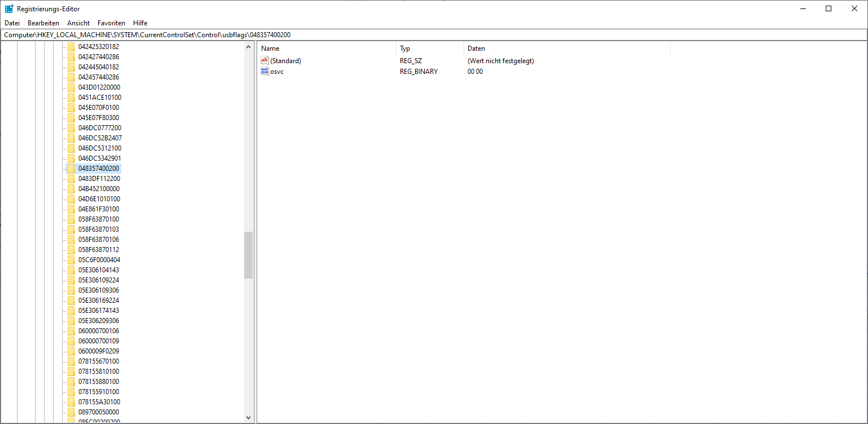Click folder icon of key 0483DF112200
Image resolution: width=868 pixels, height=424 pixels.
pos(71,179)
